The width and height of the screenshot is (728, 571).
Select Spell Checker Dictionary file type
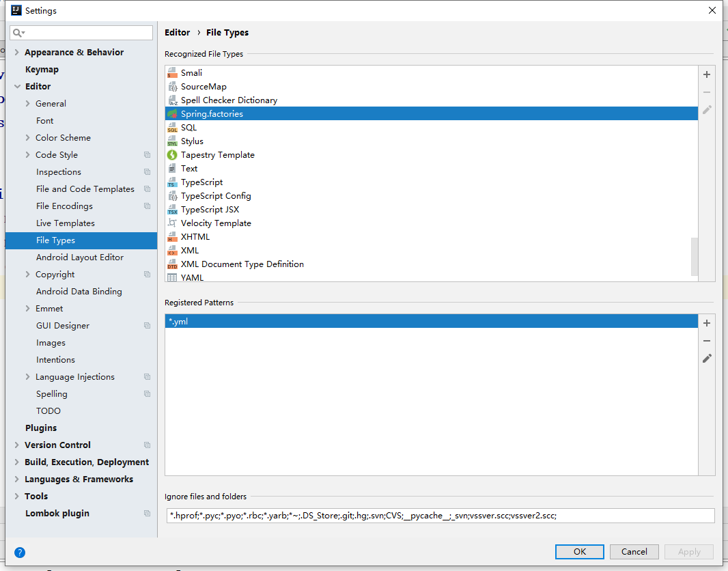click(x=432, y=100)
